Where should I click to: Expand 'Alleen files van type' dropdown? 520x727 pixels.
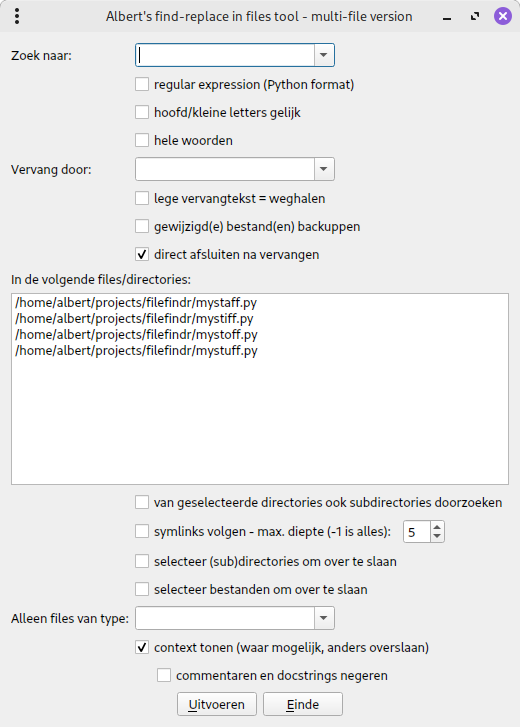pos(324,618)
